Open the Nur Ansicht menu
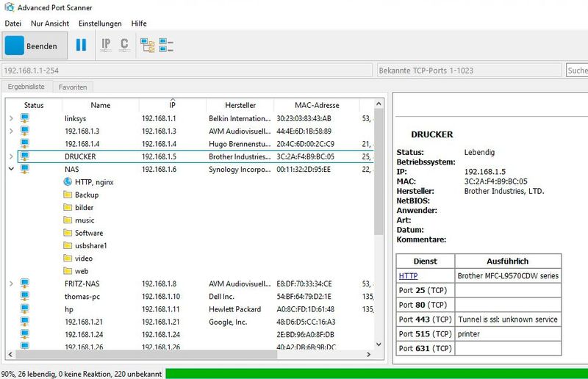This screenshot has height=379, width=588. click(50, 24)
